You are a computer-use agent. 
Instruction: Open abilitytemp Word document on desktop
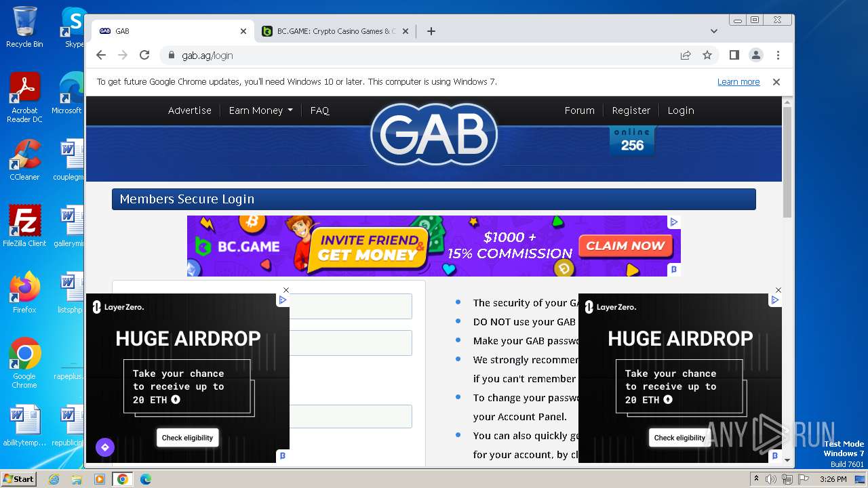coord(24,426)
